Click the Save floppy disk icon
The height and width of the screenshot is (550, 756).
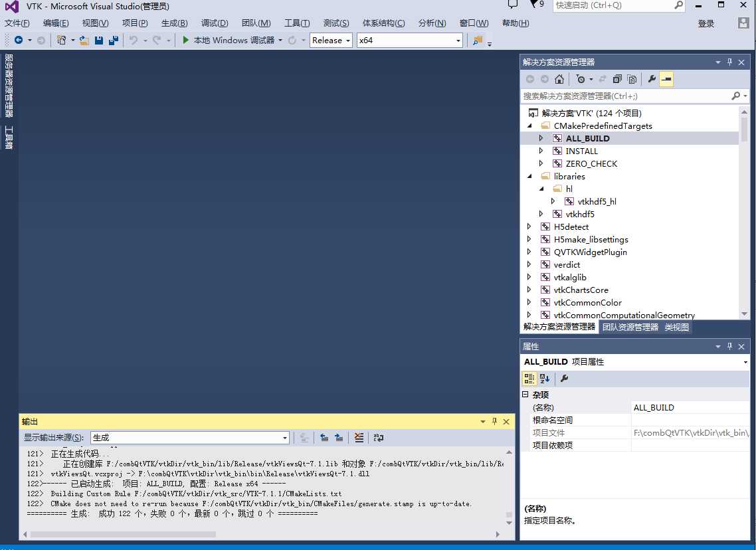coord(99,41)
